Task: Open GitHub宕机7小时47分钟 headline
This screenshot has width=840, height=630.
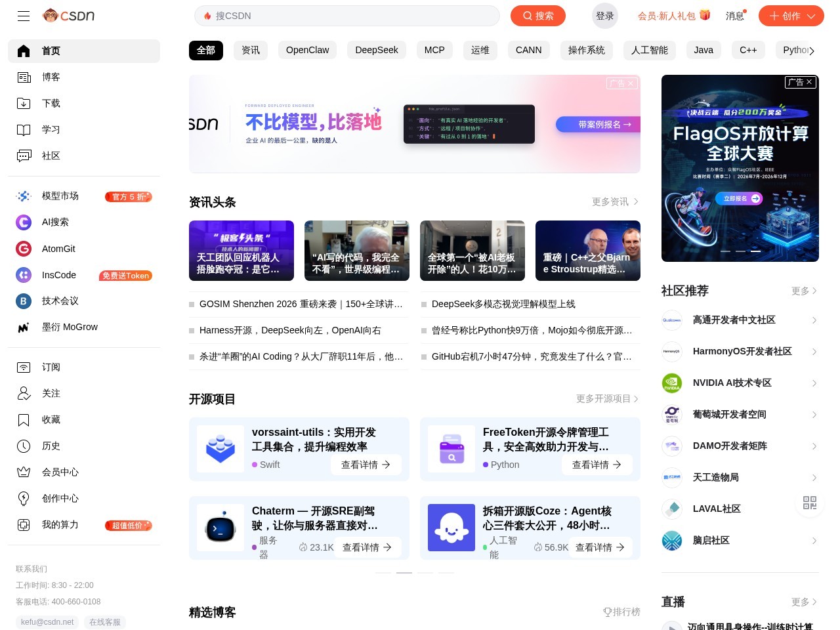Action: [532, 356]
